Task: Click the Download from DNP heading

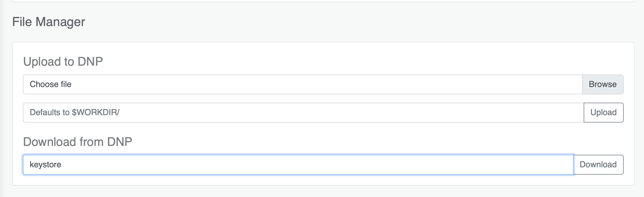Action: (78, 142)
